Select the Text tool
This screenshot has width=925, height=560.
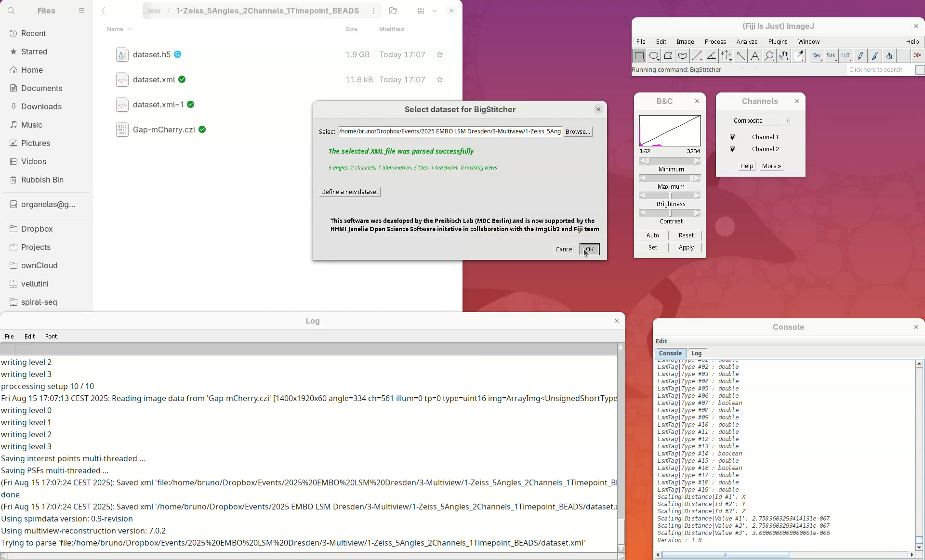click(755, 56)
